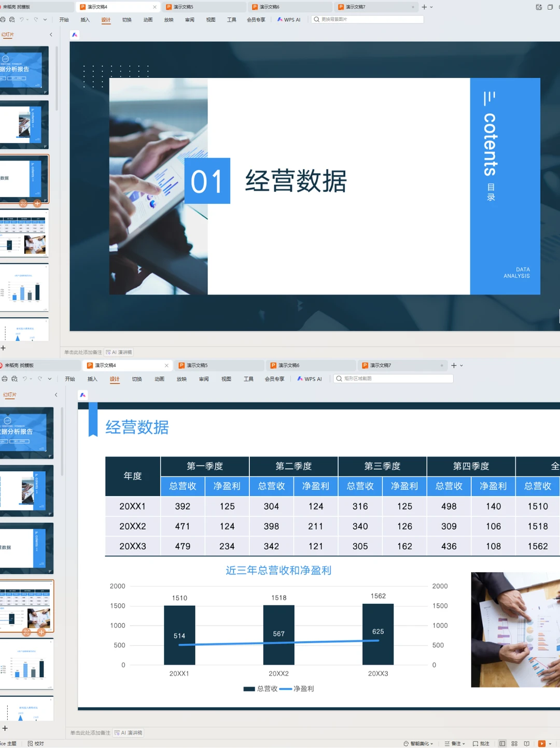Collapse the 幻灯片 slide panel with chevron
The width and height of the screenshot is (560, 748).
coord(51,34)
